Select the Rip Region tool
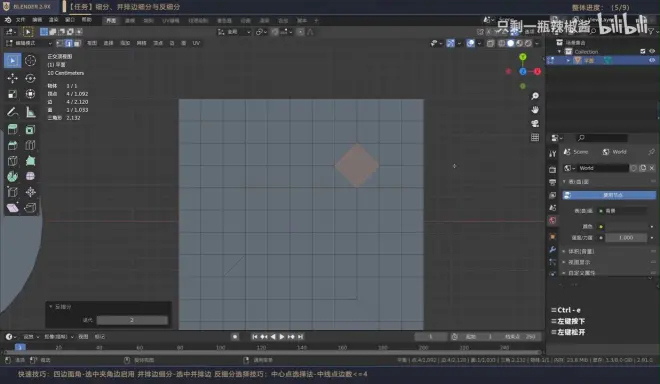 (x=30, y=208)
